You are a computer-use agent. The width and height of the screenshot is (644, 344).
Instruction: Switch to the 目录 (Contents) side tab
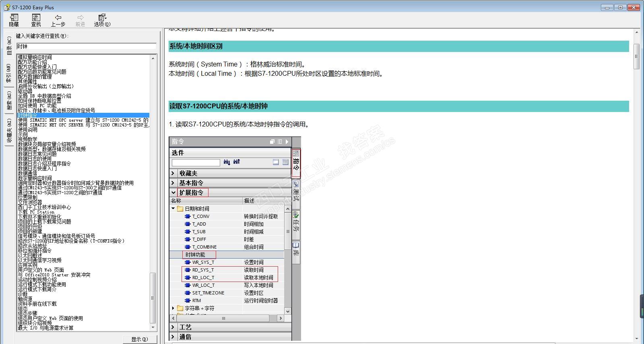(9, 46)
